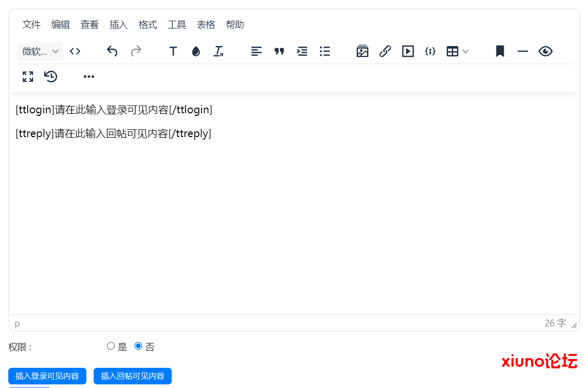This screenshot has height=388, width=588.
Task: Open the 文件 menu
Action: click(32, 25)
